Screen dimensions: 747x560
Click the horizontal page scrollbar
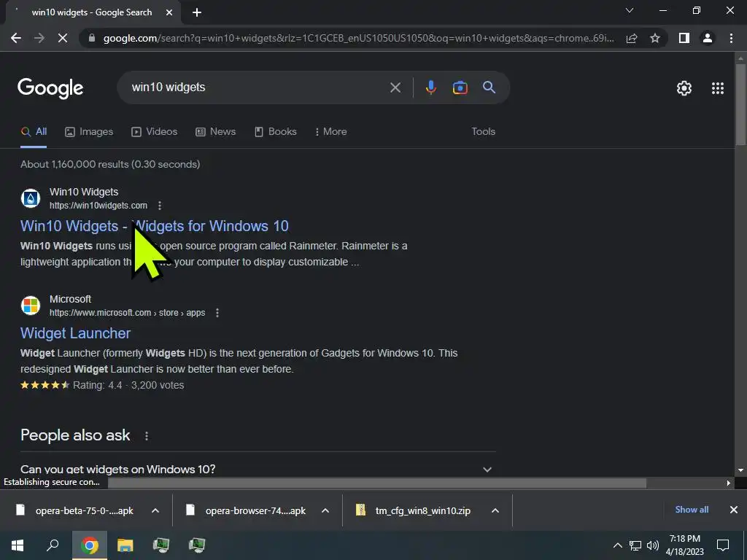(377, 483)
